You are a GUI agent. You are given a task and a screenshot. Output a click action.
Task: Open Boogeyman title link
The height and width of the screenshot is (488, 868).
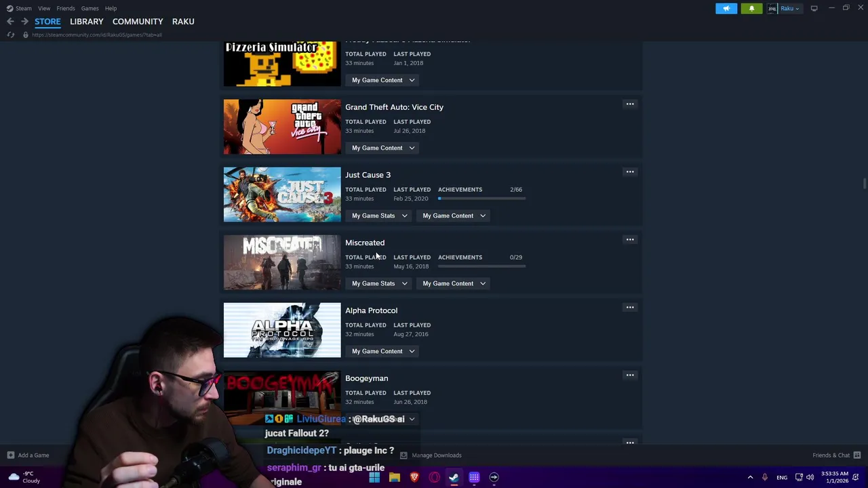366,378
